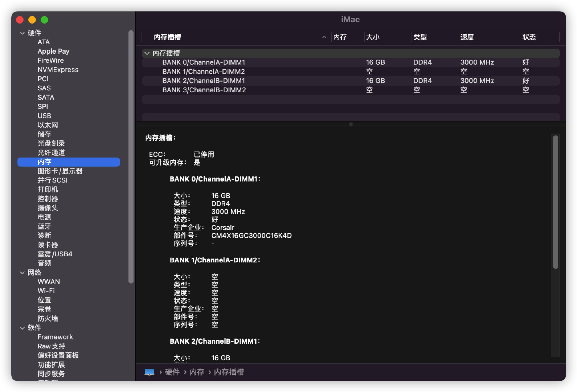Image resolution: width=577 pixels, height=392 pixels.
Task: Select 蓝牙 in the sidebar
Action: [x=44, y=226]
